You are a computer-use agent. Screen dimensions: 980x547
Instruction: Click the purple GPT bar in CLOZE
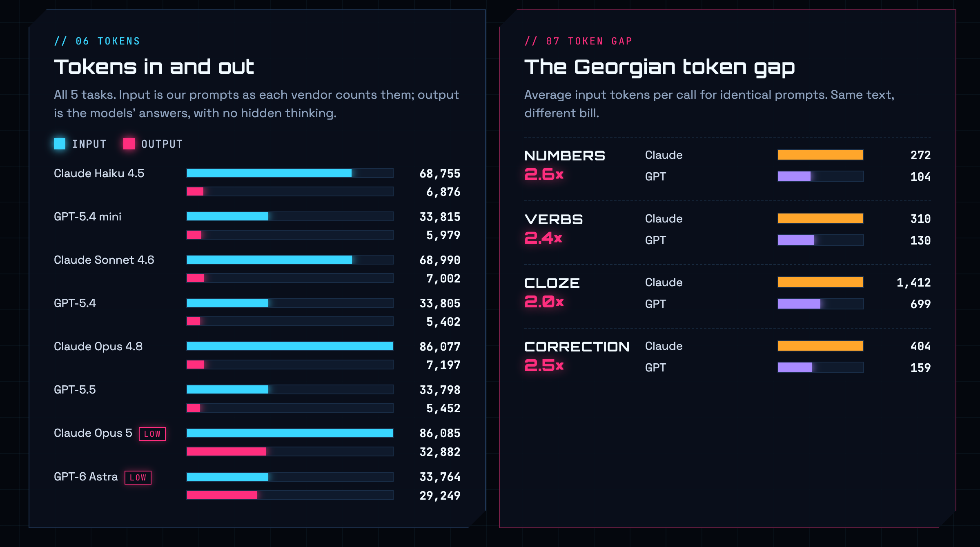click(x=821, y=304)
